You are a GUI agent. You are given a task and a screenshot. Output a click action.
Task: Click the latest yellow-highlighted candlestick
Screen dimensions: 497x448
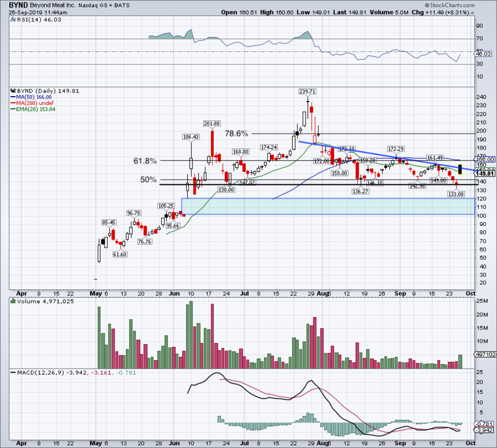(x=460, y=169)
